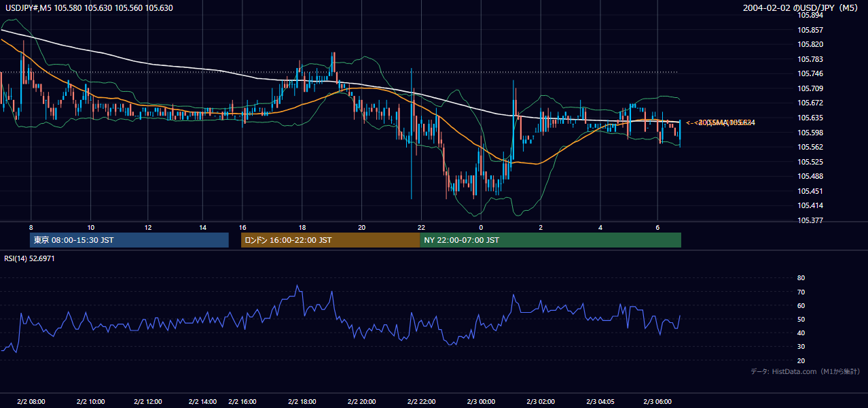Click price axis label 105.414
The image size is (868, 408).
[x=810, y=205]
